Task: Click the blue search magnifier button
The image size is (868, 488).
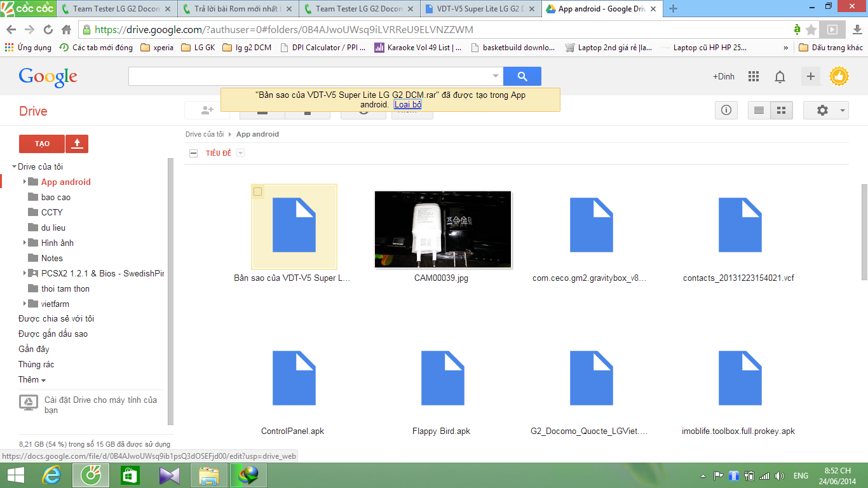Action: coord(522,76)
